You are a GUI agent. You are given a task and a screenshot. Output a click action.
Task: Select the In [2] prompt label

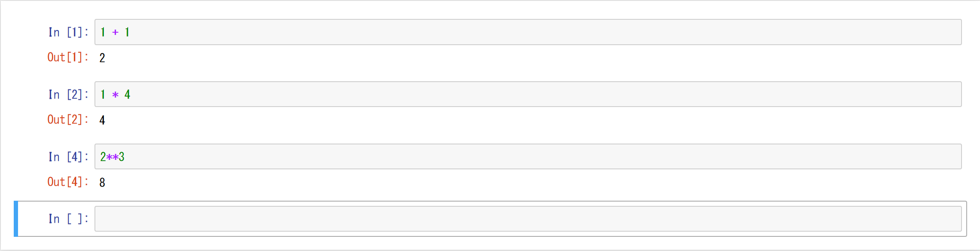(68, 95)
